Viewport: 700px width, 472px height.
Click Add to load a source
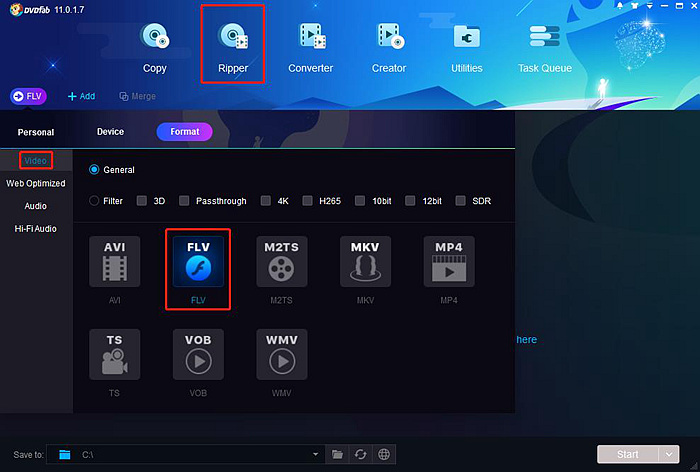coord(81,96)
